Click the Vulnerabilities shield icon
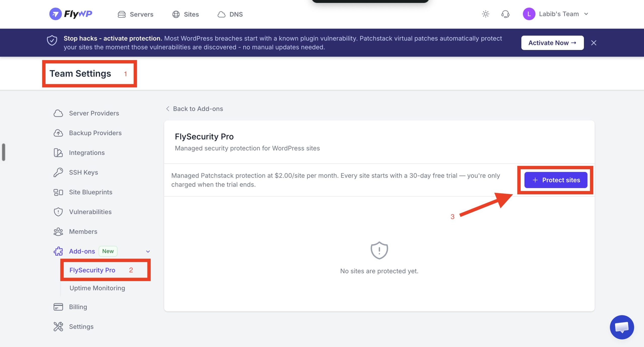The height and width of the screenshot is (347, 644). (58, 212)
